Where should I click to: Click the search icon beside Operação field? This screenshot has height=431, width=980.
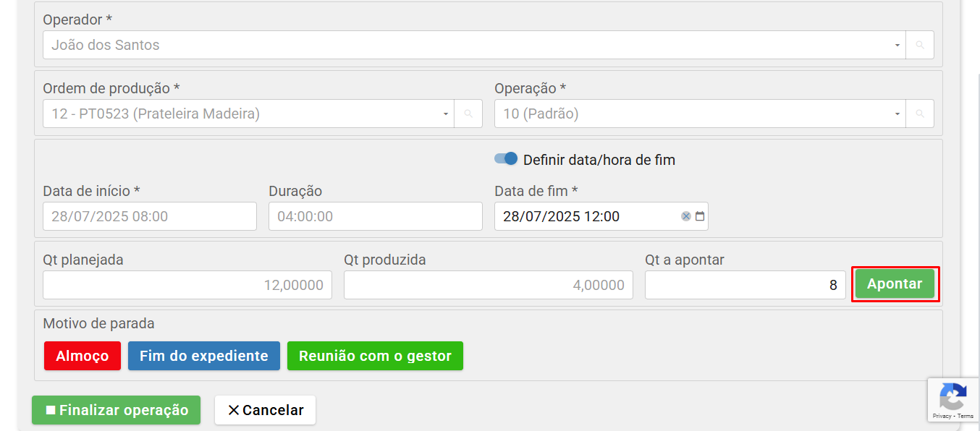(920, 114)
